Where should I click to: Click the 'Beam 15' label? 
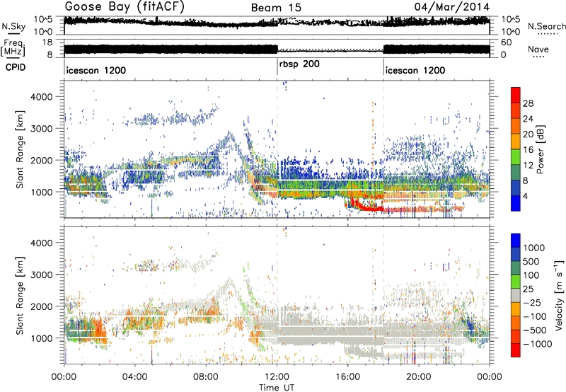tap(276, 8)
